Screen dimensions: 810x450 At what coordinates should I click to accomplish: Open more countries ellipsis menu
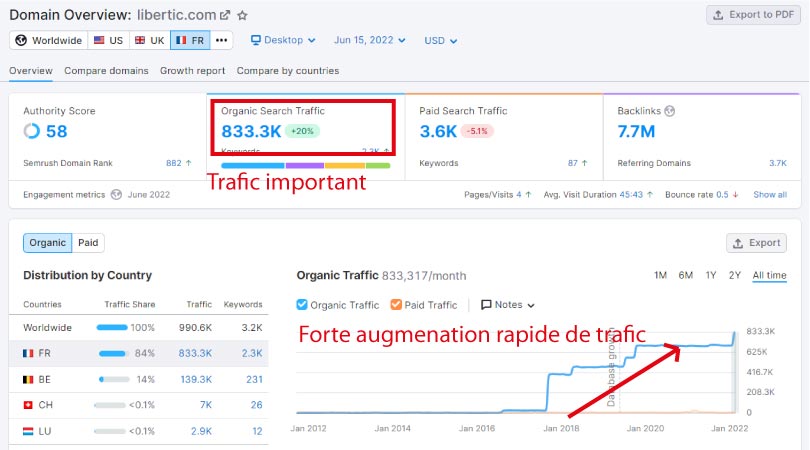[x=222, y=40]
